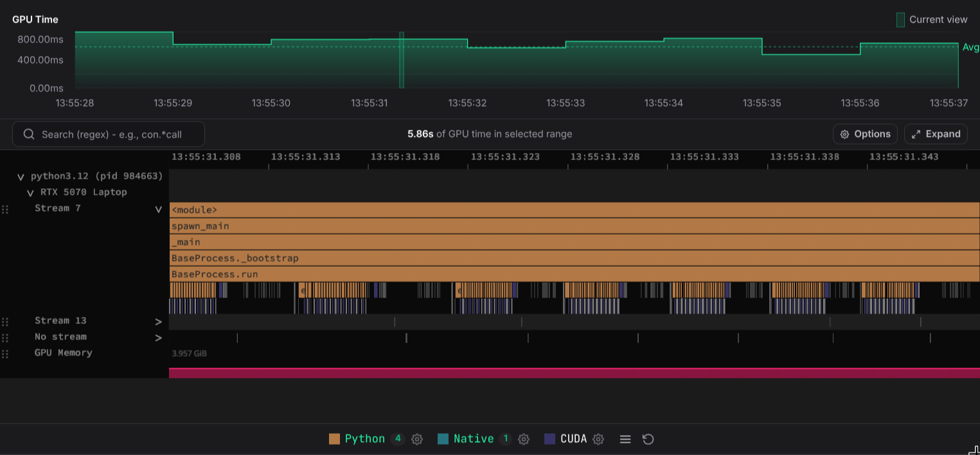The height and width of the screenshot is (455, 980).
Task: Click the Current view legend label
Action: 938,19
